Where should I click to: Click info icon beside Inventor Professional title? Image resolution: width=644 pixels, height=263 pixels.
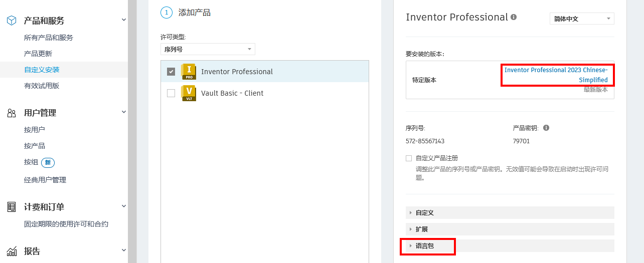tap(514, 17)
